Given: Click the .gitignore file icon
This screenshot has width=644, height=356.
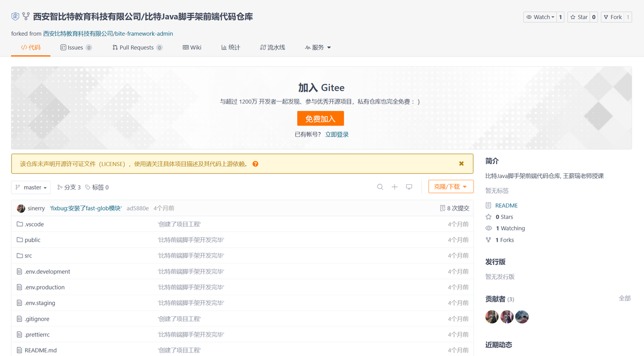Looking at the screenshot, I should click(x=20, y=319).
